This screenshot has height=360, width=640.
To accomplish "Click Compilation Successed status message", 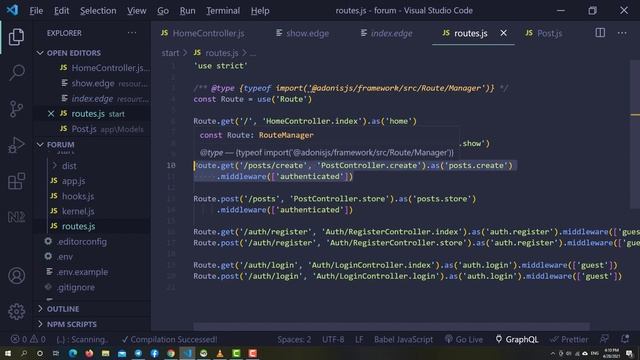I will click(x=169, y=339).
